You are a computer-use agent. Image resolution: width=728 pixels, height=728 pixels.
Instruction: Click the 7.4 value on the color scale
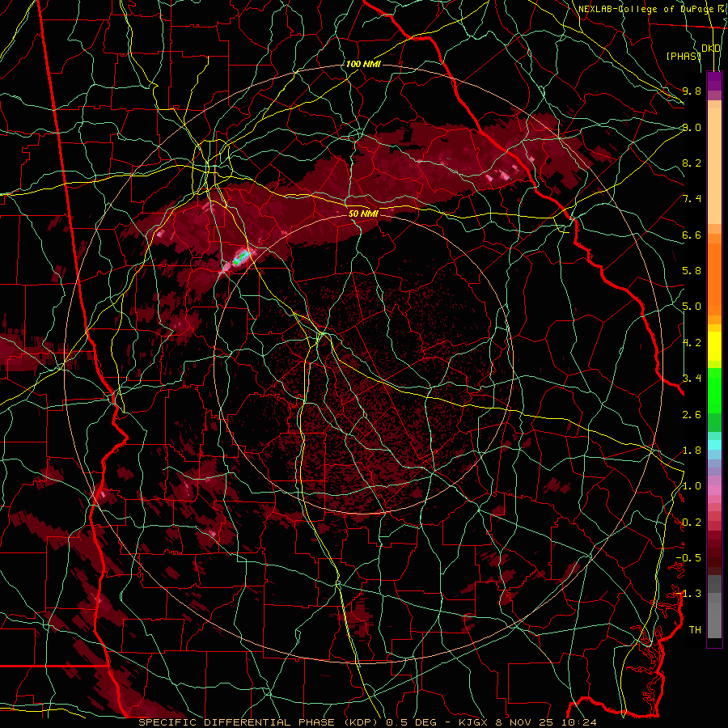[x=692, y=199]
